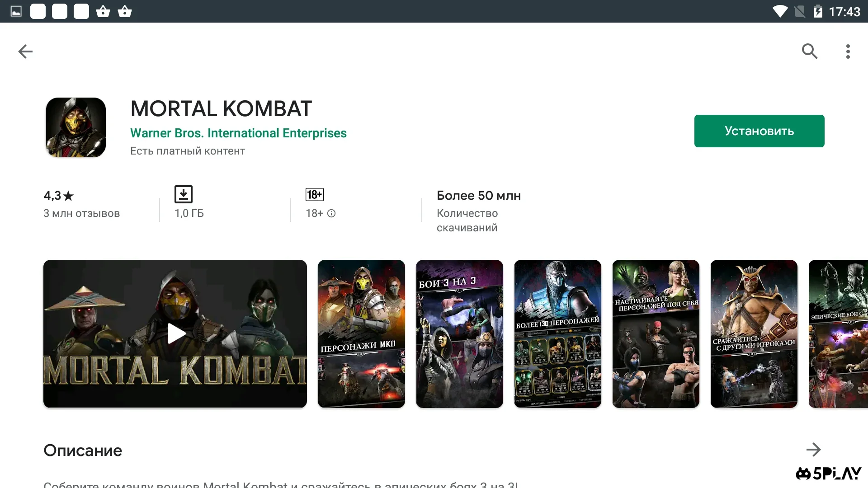Tap the 18+ rating badge
The height and width of the screenshot is (488, 868).
pos(315,194)
